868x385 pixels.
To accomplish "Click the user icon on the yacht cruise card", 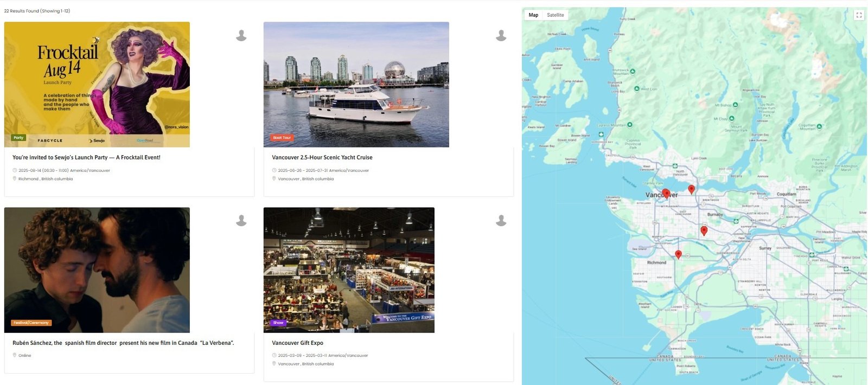I will tap(500, 35).
